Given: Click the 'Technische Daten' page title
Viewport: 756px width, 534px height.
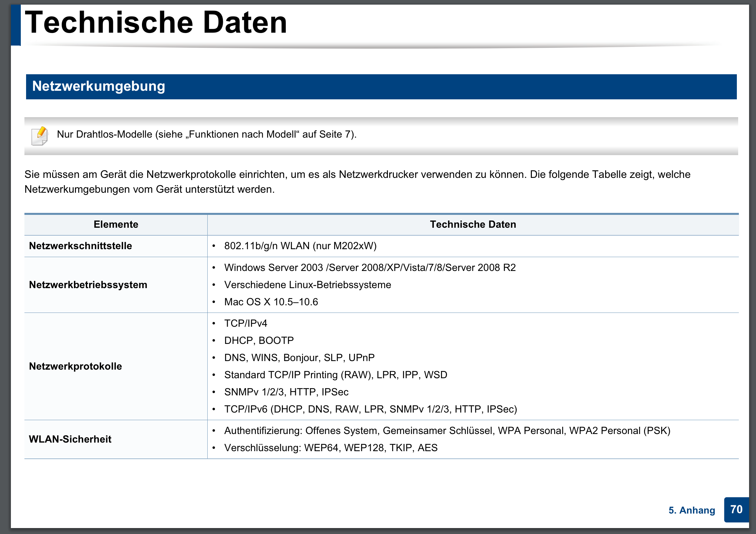Looking at the screenshot, I should [156, 22].
